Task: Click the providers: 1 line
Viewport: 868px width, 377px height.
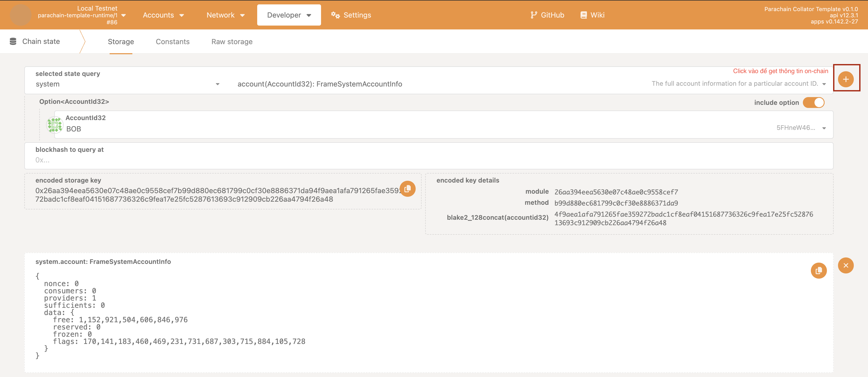Action: point(70,298)
